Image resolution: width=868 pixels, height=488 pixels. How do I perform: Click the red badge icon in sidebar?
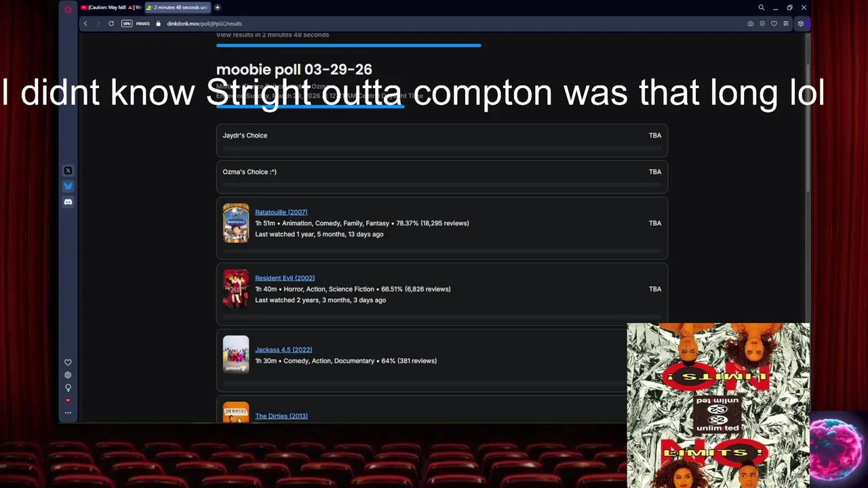(x=68, y=401)
